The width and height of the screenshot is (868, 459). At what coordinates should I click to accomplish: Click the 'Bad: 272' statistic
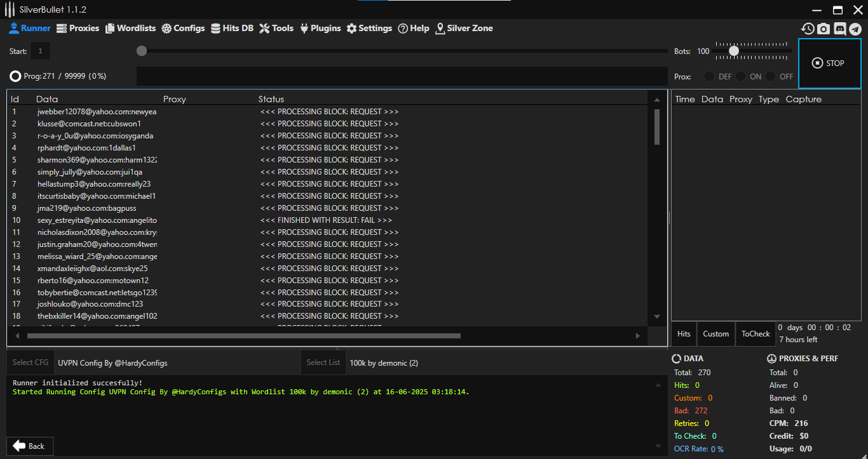pos(691,411)
